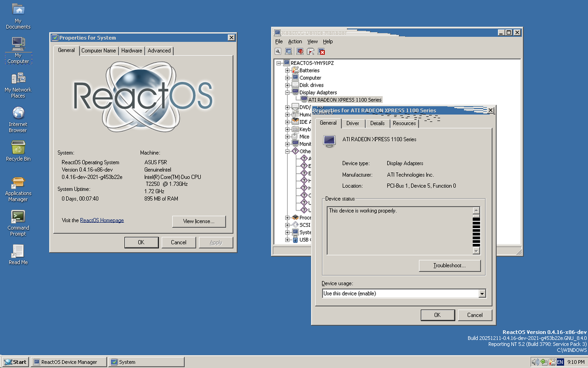Select the Keyboards category icon
This screenshot has width=588, height=368.
(x=295, y=129)
